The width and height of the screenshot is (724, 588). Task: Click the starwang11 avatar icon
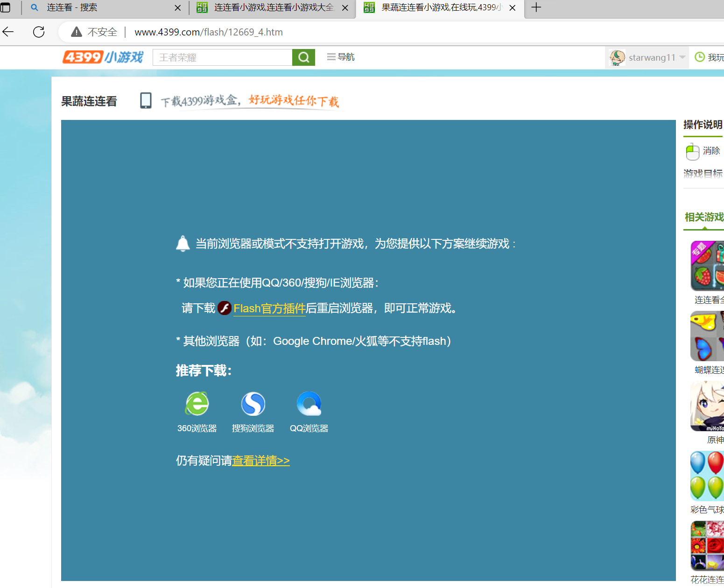pos(617,57)
